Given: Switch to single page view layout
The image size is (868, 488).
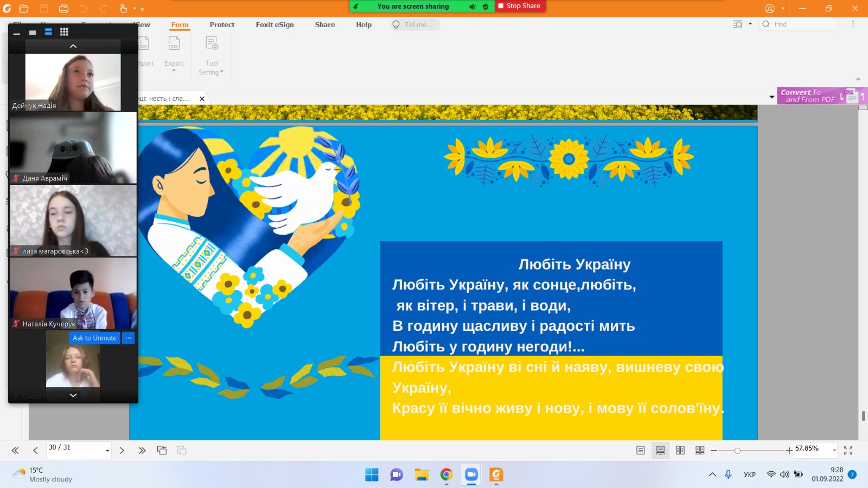Looking at the screenshot, I should tap(641, 451).
